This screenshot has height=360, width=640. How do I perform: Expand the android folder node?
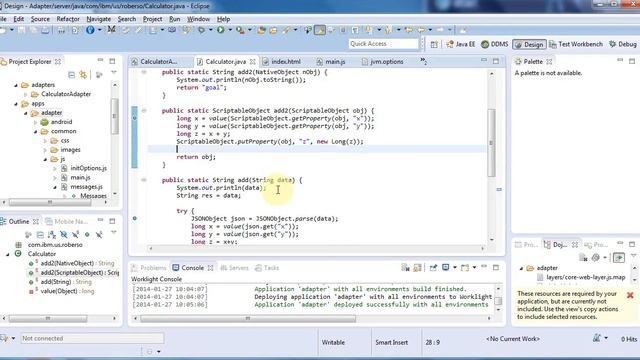click(36, 122)
